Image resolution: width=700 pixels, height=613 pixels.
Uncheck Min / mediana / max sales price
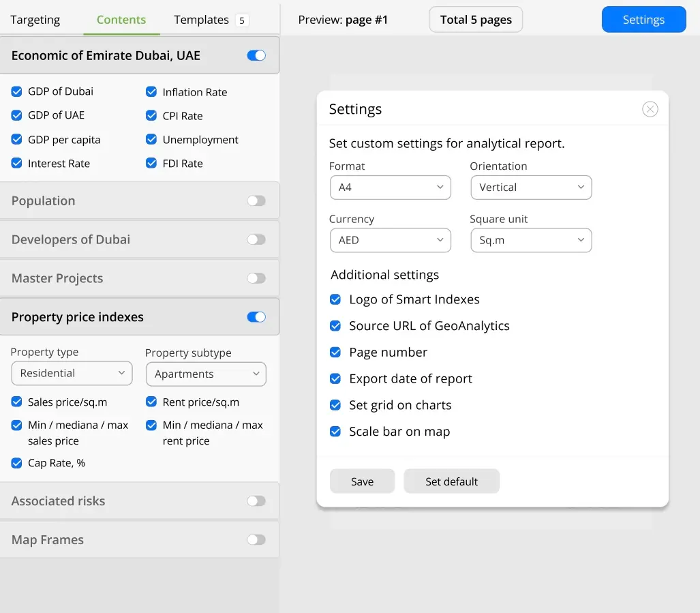tap(16, 425)
